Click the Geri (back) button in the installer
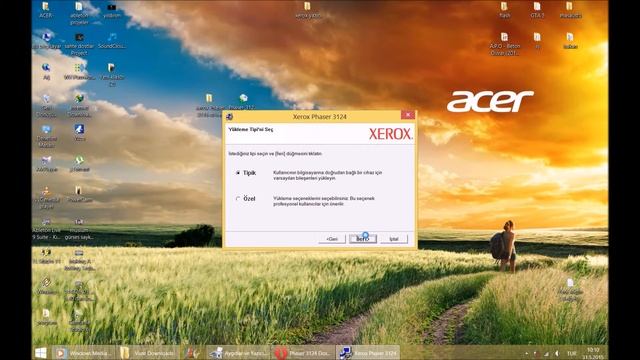 (x=332, y=239)
